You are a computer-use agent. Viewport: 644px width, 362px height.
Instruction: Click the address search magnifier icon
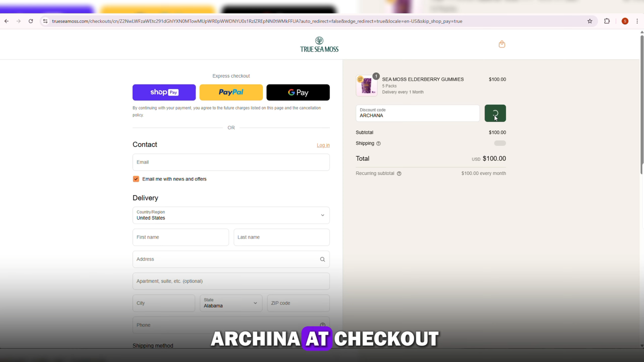coord(322,259)
